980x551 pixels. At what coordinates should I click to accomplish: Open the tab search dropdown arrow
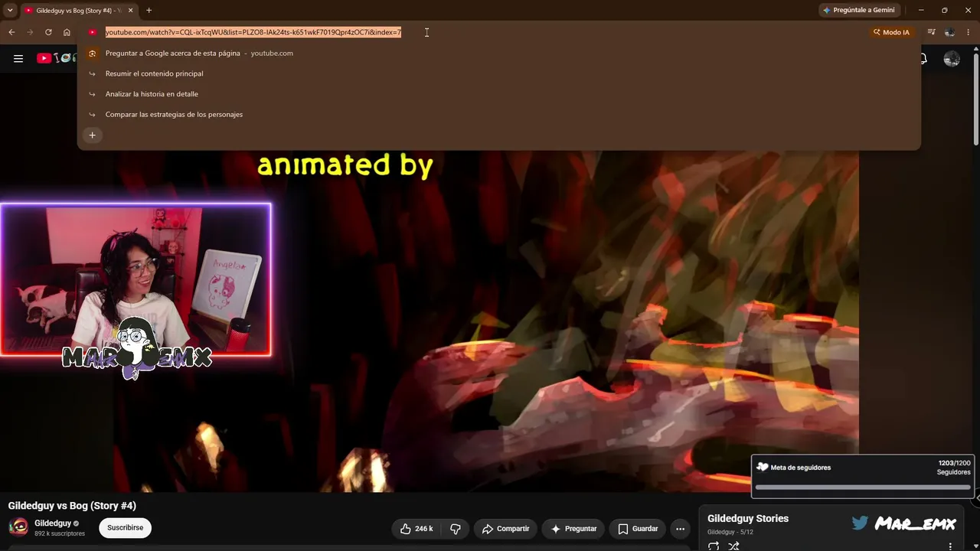(10, 10)
